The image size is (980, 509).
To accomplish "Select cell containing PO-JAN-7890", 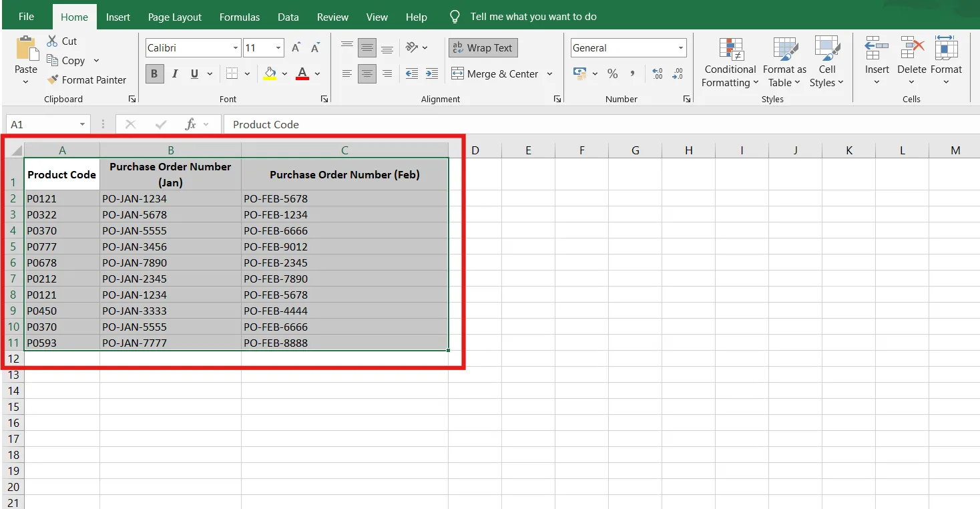I will (x=170, y=263).
